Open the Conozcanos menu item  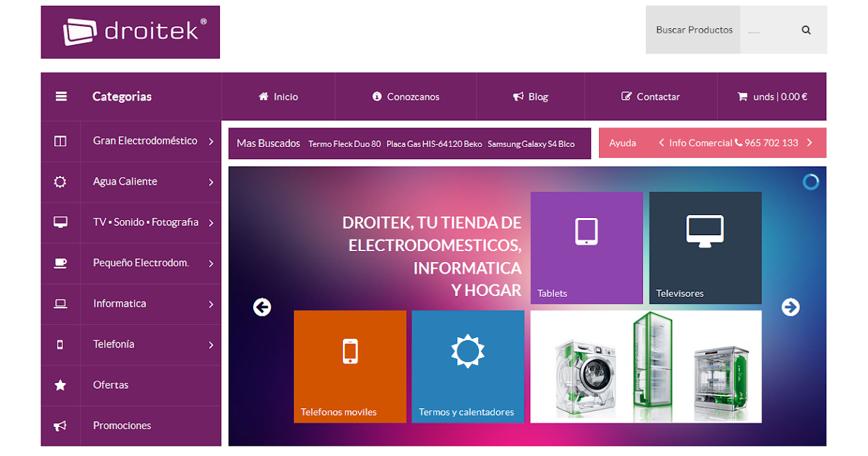406,96
